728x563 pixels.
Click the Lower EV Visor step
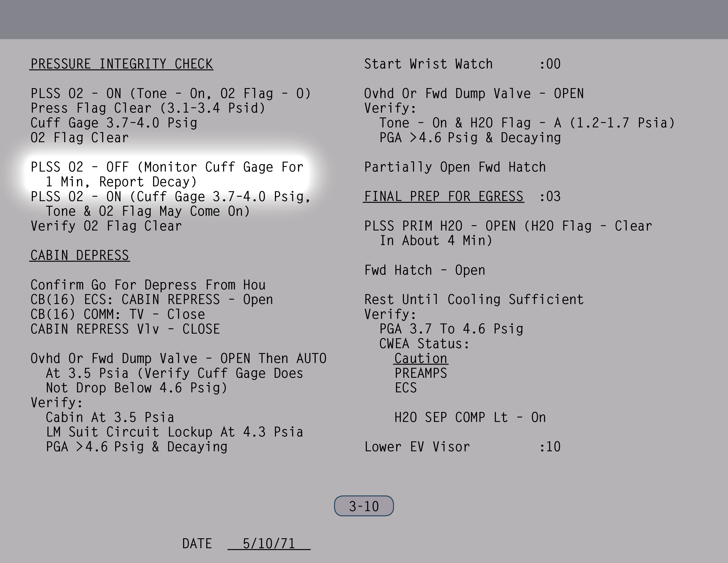coord(417,447)
